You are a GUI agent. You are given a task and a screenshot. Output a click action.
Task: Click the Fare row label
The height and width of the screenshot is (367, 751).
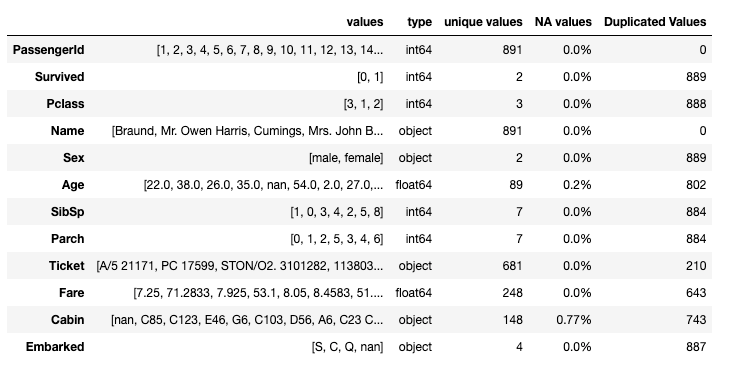point(71,293)
